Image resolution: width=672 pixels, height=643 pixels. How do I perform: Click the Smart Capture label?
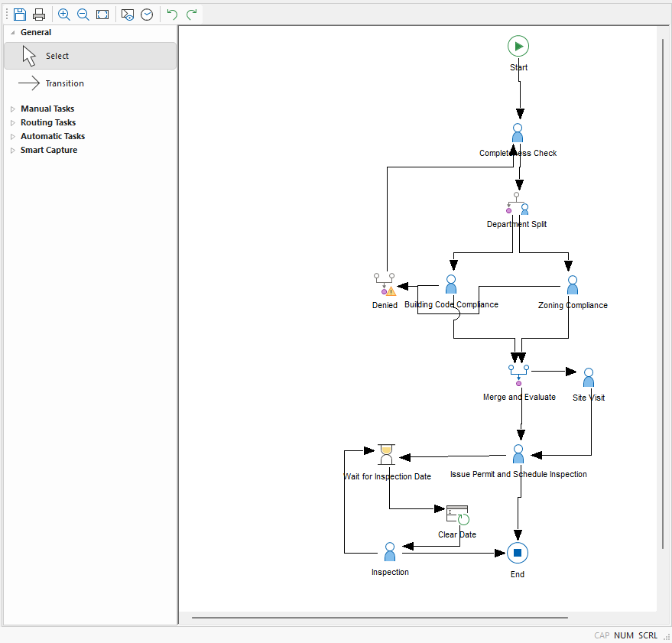tap(49, 150)
